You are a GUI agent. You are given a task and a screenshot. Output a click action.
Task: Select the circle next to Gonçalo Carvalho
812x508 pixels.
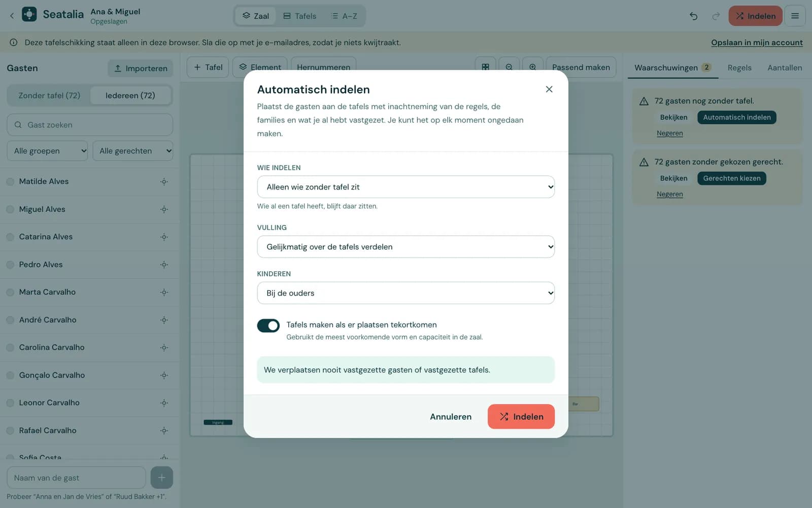point(10,375)
